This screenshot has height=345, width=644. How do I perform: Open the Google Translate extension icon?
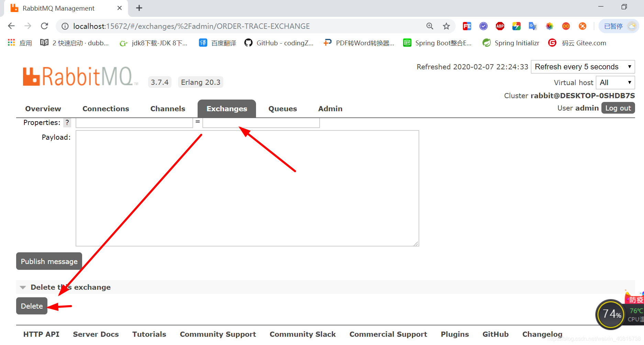click(x=533, y=26)
